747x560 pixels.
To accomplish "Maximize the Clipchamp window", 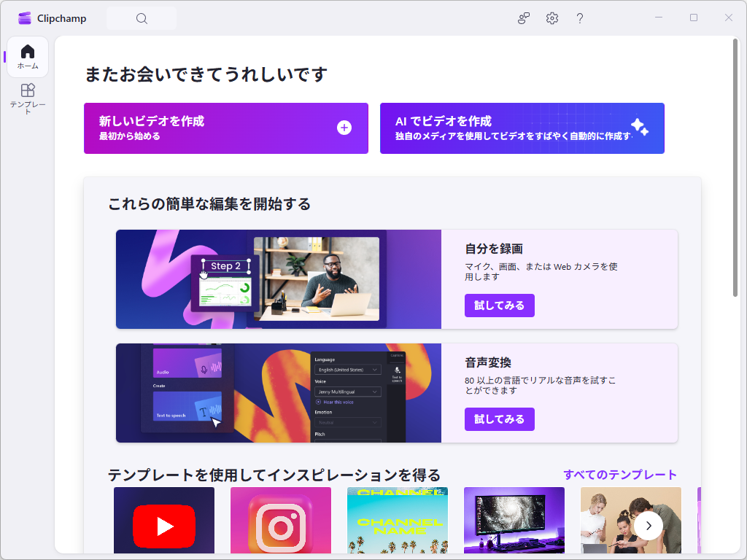I will [x=694, y=17].
